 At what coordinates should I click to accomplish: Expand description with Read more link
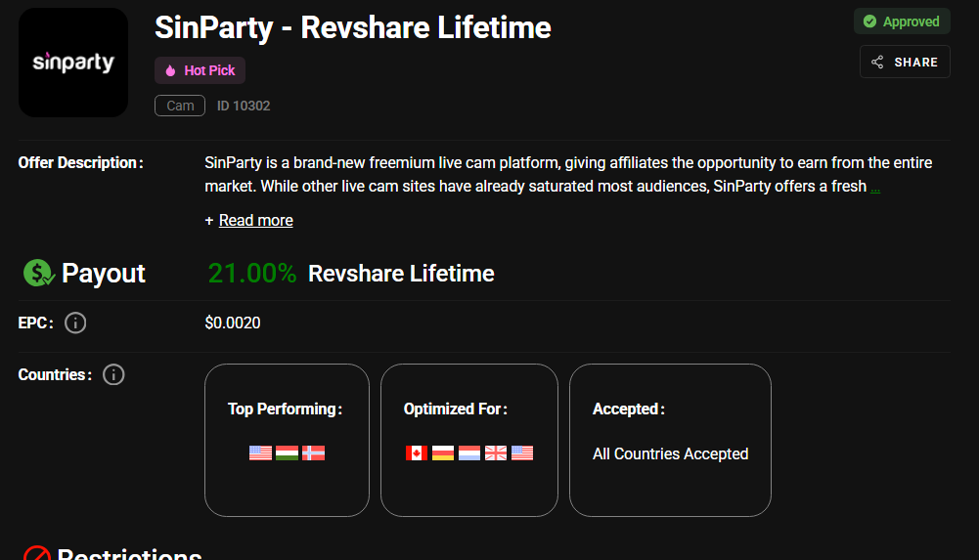[256, 220]
